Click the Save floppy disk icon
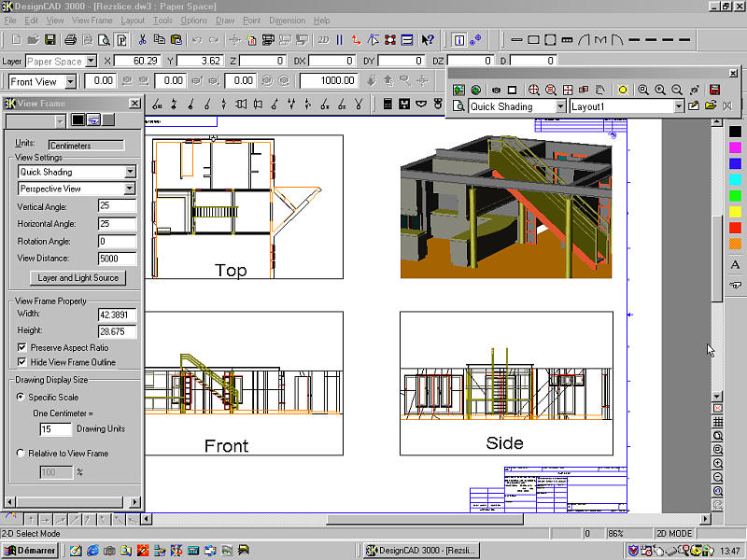The height and width of the screenshot is (560, 747). pyautogui.click(x=49, y=40)
